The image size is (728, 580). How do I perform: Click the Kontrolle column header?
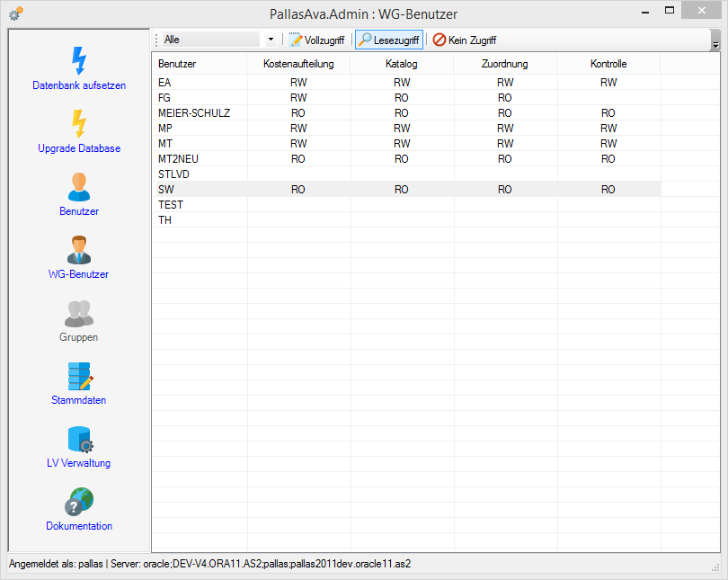point(608,64)
